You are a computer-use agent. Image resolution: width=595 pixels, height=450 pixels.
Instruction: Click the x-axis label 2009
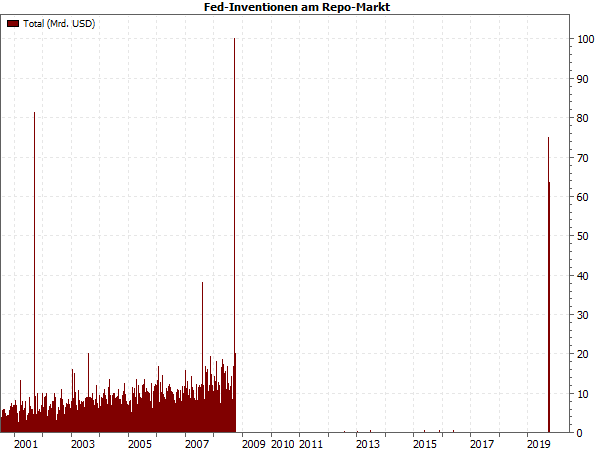(x=253, y=444)
